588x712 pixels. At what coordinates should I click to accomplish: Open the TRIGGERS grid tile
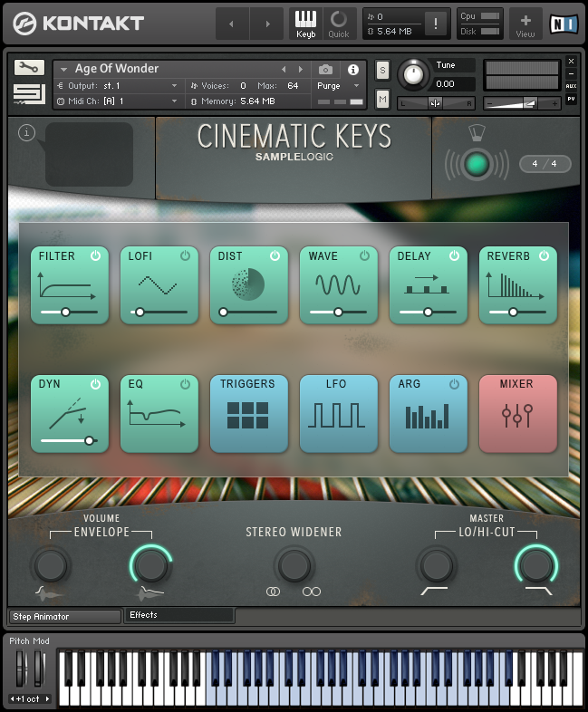click(248, 414)
